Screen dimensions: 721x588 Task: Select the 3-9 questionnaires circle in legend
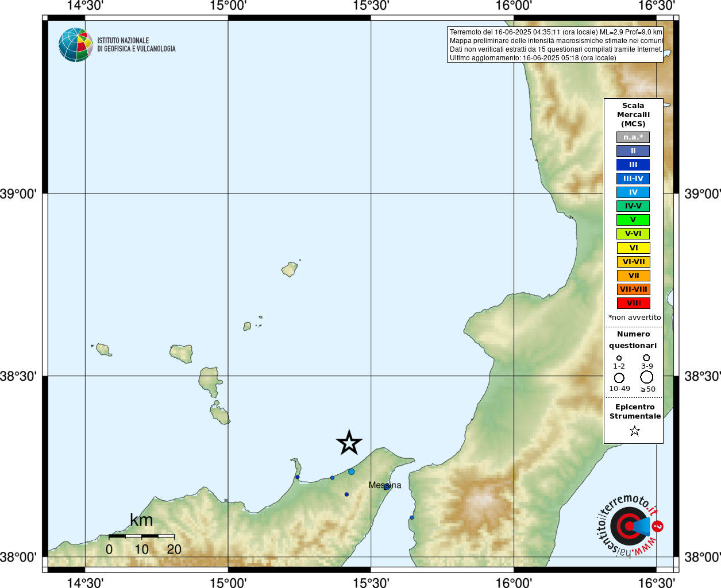646,358
